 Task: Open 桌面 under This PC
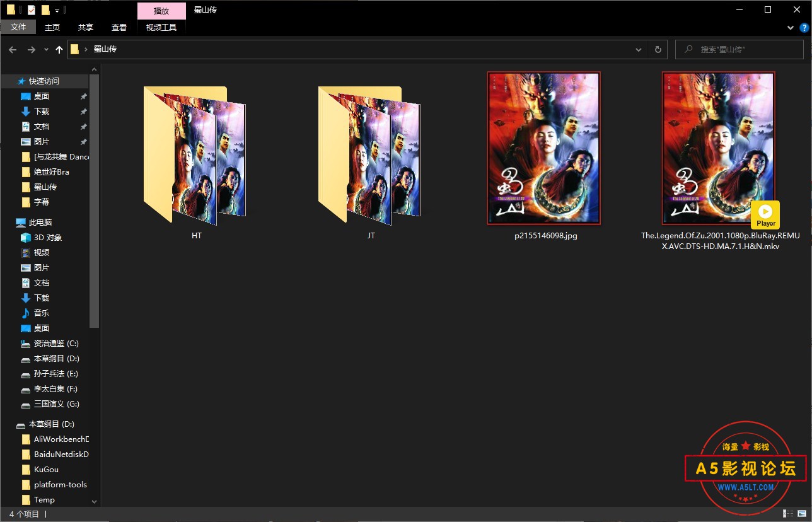pos(42,328)
